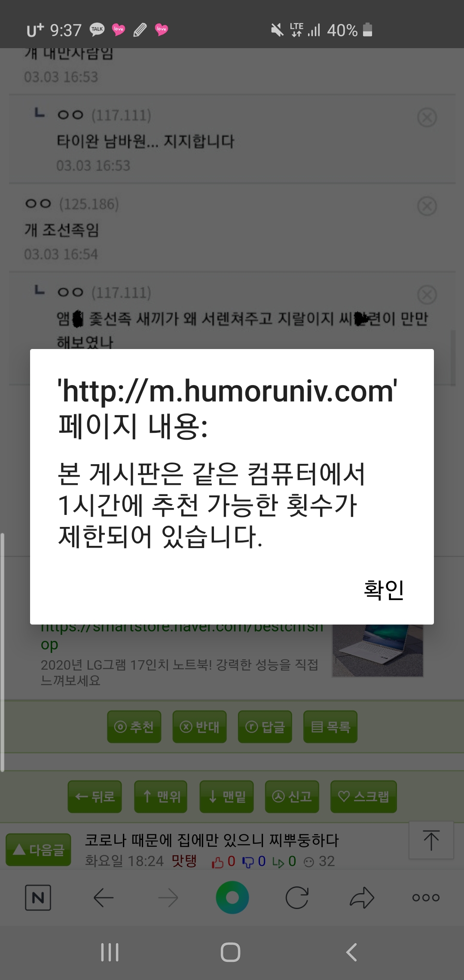Screen dimensions: 464x980
Task: Click the 추천 recommend button
Action: click(x=134, y=727)
